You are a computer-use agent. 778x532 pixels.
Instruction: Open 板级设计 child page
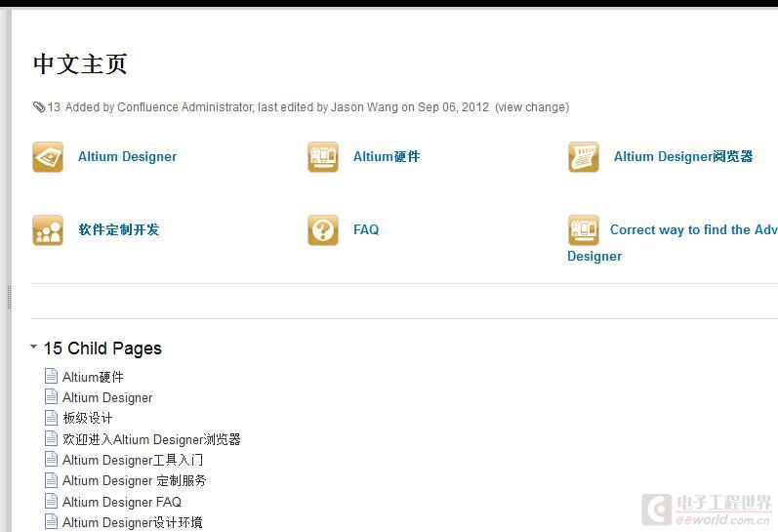point(87,419)
